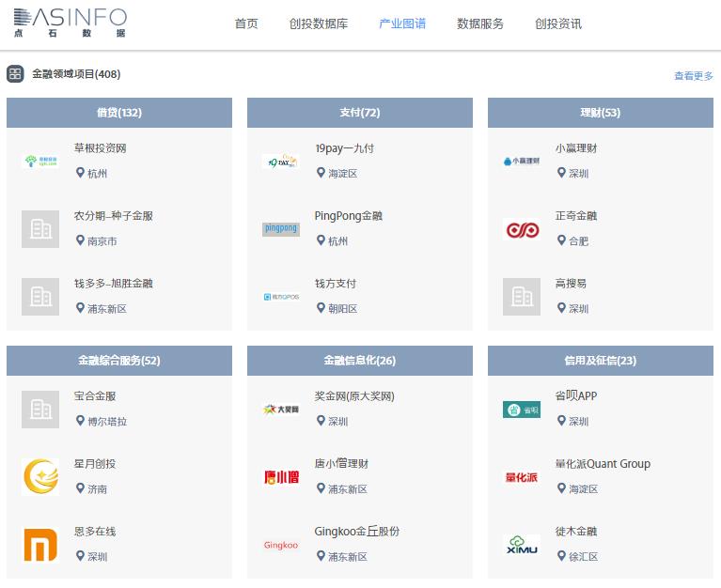Click the 海淀区 location under 19pay一九付
This screenshot has width=721, height=588.
click(x=343, y=174)
